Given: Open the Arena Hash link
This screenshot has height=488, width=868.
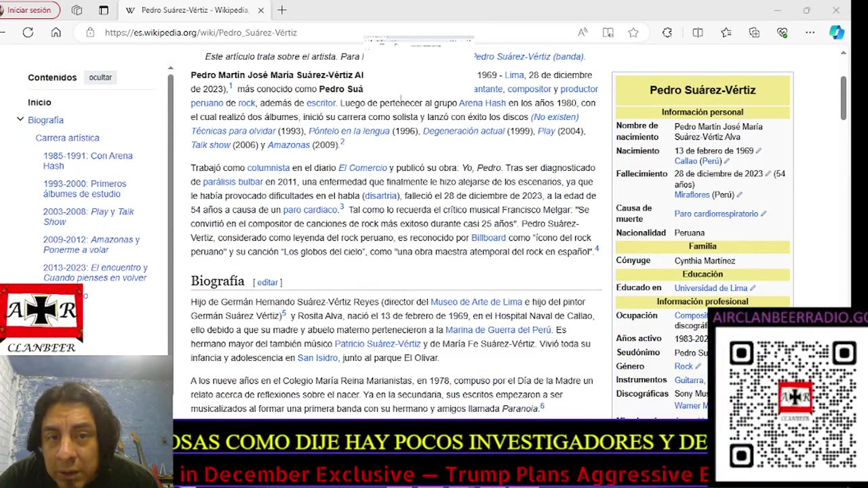Looking at the screenshot, I should point(482,103).
